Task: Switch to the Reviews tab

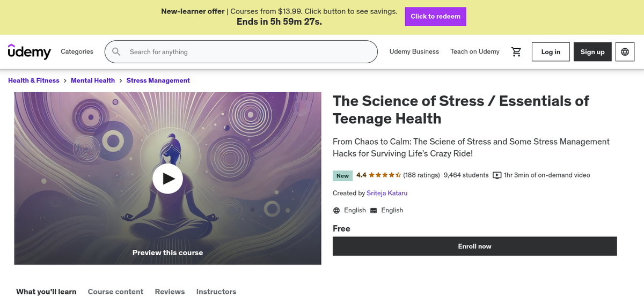Action: coord(170,292)
